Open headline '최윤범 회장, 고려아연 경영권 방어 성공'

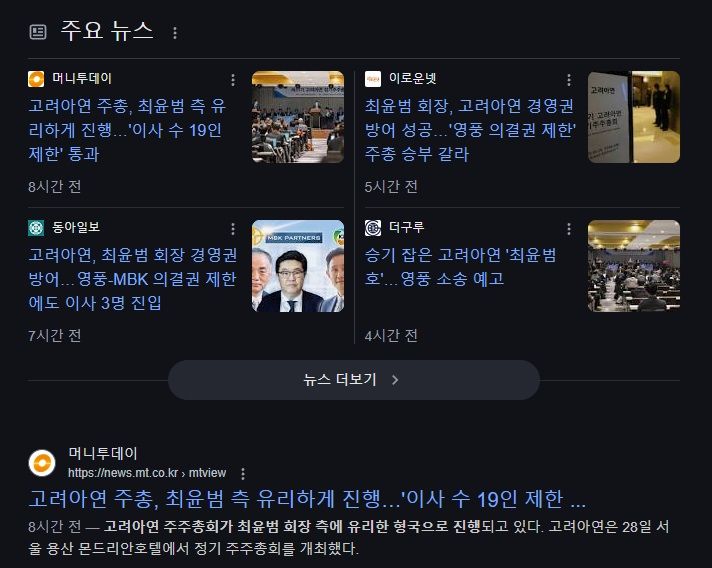click(x=470, y=130)
